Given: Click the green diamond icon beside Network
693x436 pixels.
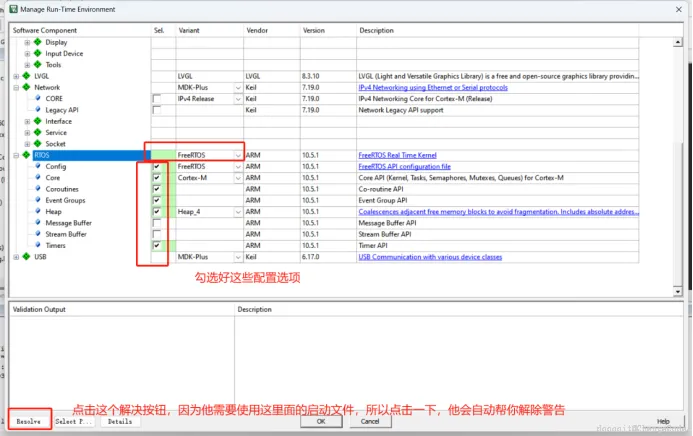Looking at the screenshot, I should click(x=27, y=87).
